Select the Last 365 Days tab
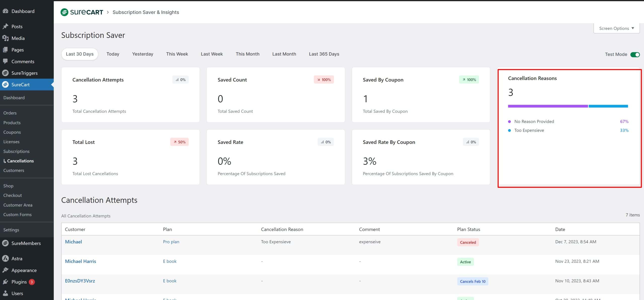 [324, 54]
